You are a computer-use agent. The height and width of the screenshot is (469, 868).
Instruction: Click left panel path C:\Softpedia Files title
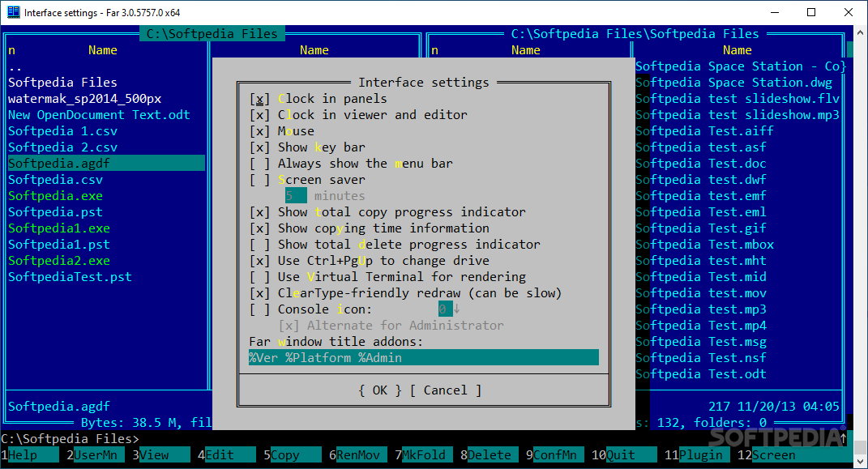(x=212, y=34)
